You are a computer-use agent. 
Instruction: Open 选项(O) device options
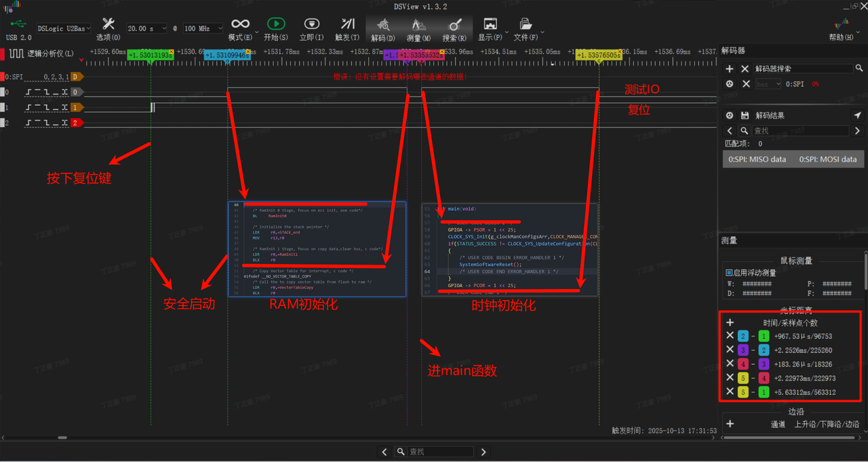tap(108, 28)
